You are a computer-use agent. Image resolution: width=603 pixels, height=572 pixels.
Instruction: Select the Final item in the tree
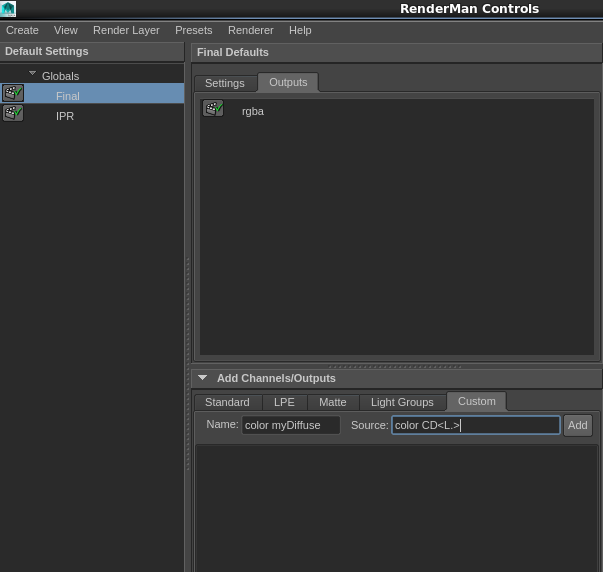point(92,93)
